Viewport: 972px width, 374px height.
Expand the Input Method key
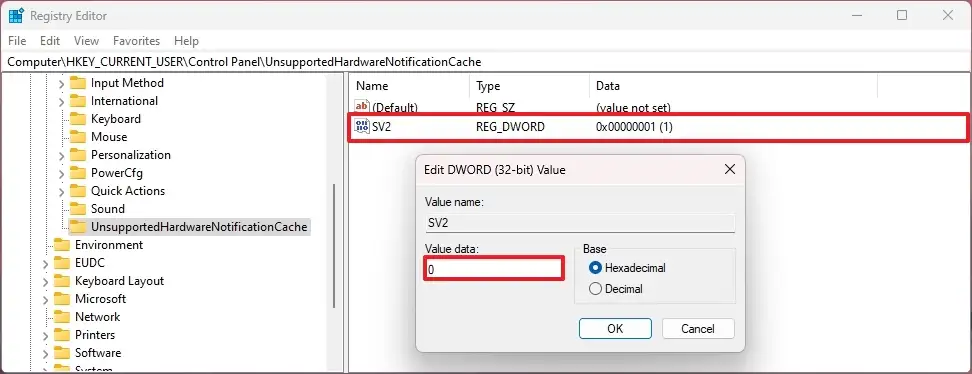coord(61,83)
